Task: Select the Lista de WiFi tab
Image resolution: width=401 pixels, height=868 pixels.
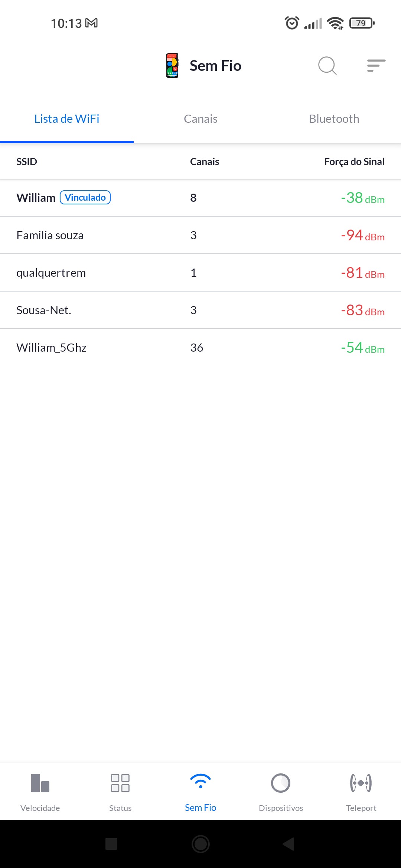Action: tap(67, 119)
